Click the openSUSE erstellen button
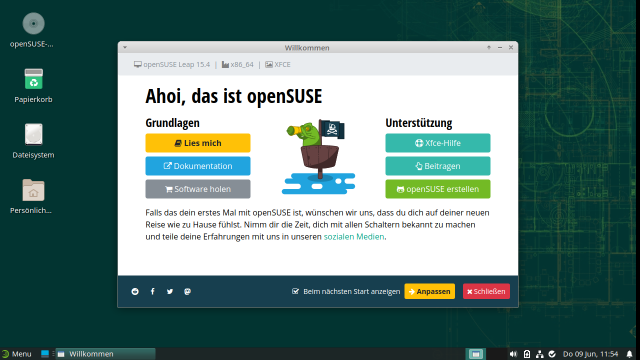This screenshot has height=360, width=640. (x=438, y=189)
